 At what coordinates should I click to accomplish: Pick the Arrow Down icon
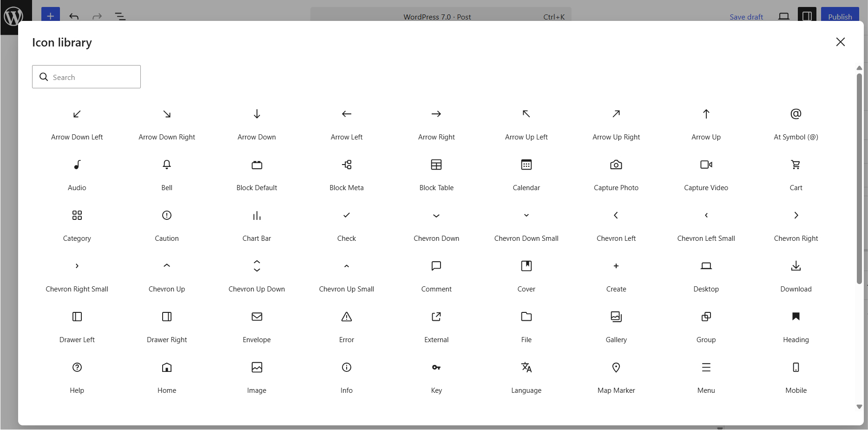(257, 114)
